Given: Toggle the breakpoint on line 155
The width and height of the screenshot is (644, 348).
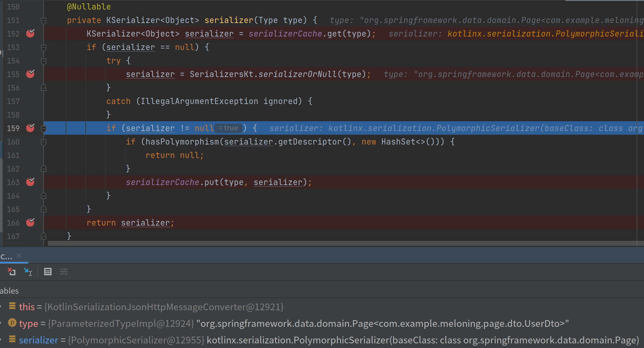Looking at the screenshot, I should pos(30,74).
